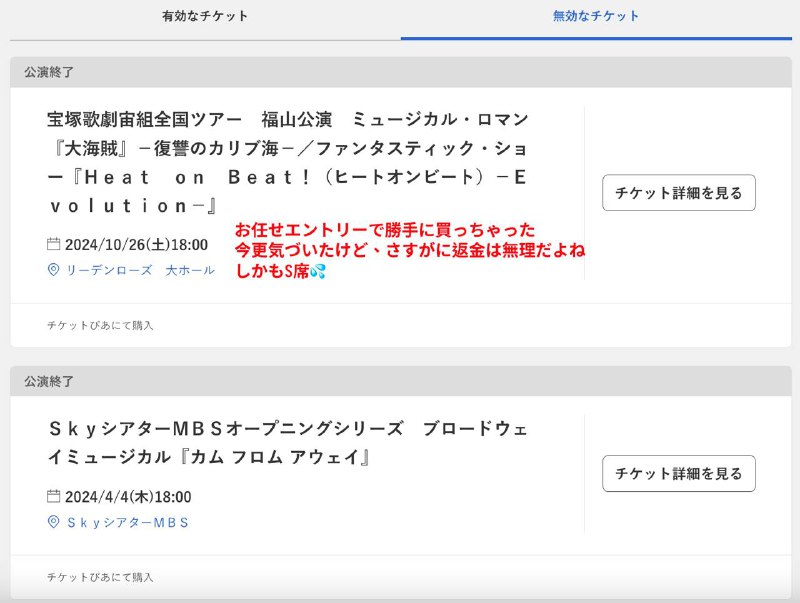Viewport: 800px width, 603px height.
Task: Click the ＳｋｙシアターＭＢＳ venue link
Action: click(x=130, y=524)
